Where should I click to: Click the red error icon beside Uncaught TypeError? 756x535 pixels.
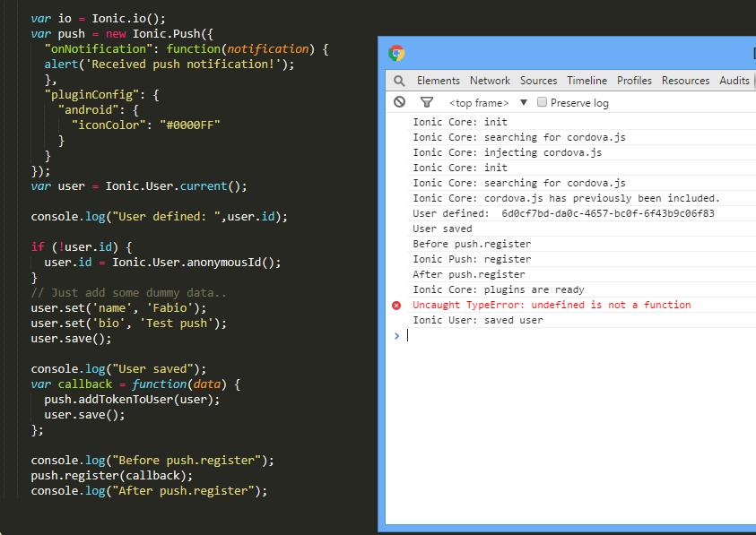[x=396, y=305]
